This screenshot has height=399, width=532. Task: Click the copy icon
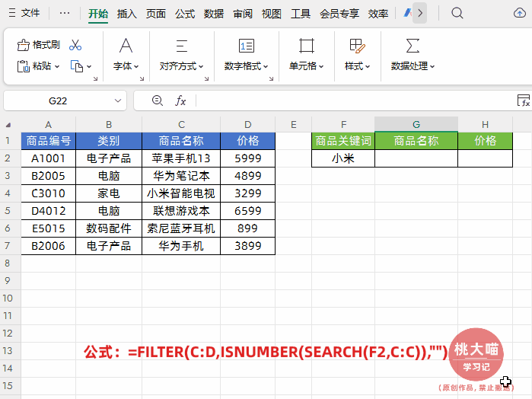pos(77,66)
